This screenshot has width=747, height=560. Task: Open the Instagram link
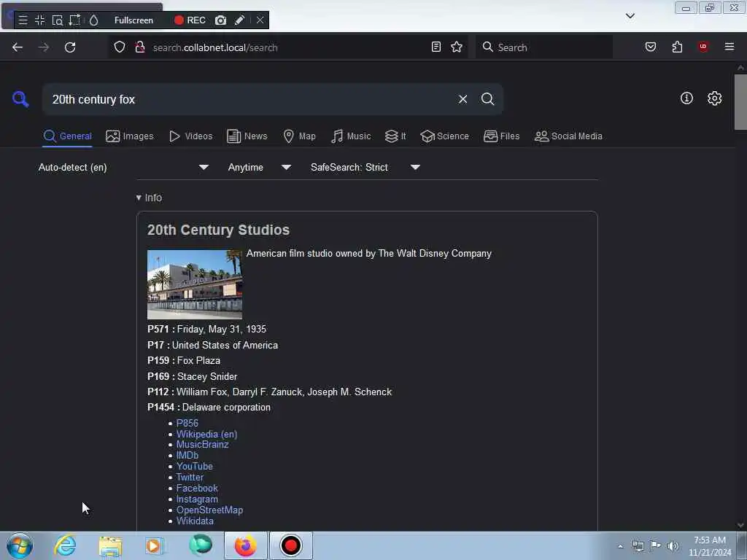197,499
